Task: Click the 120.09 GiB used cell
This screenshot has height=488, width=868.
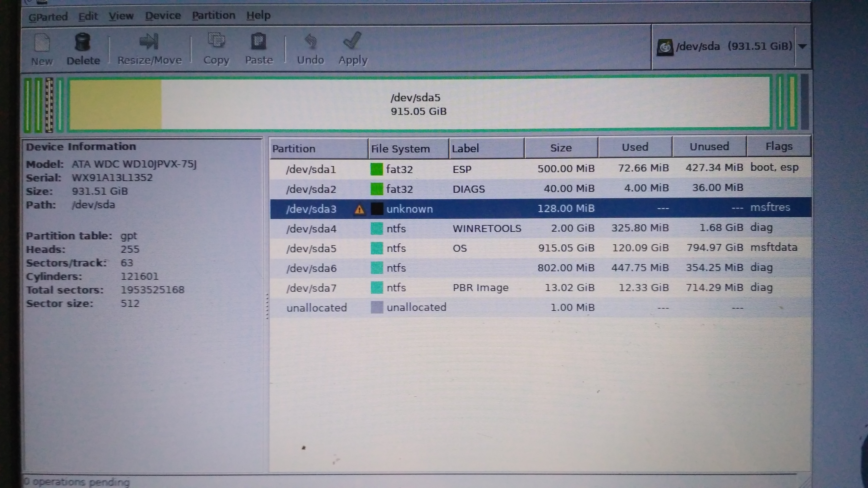Action: coord(640,248)
